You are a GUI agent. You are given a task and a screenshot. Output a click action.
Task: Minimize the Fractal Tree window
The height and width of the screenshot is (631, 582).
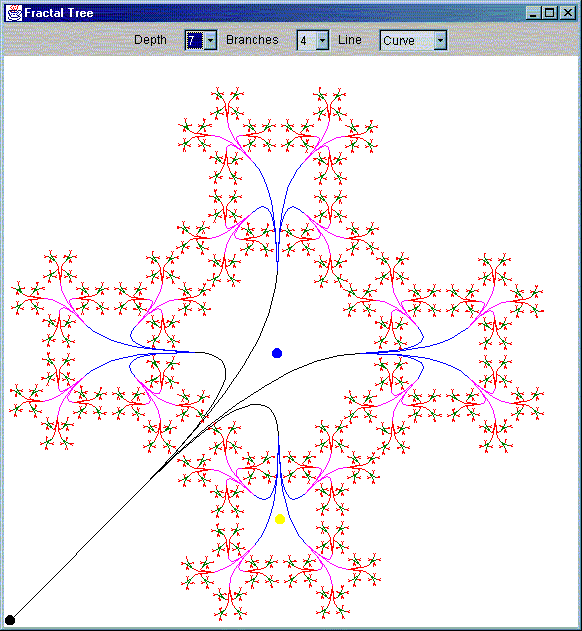point(532,13)
